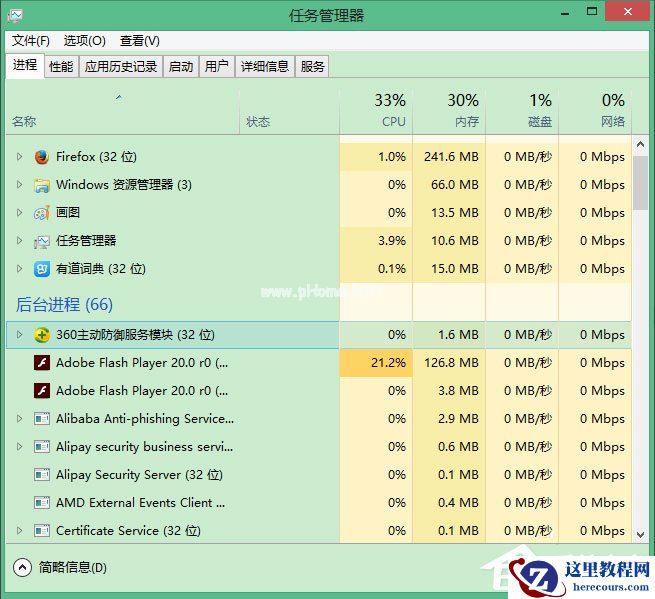Click the 13.5 MB memory cell
655x599 pixels.
(449, 213)
